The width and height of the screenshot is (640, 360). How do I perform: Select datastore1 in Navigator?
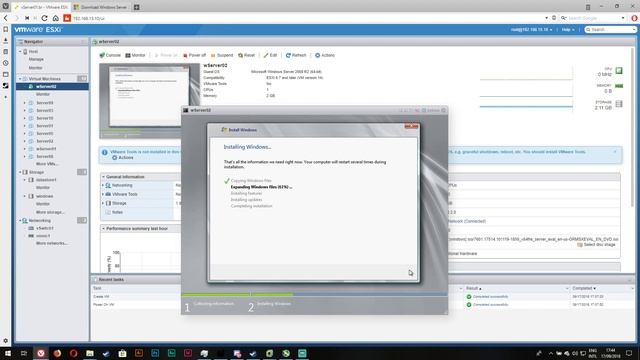(46, 180)
